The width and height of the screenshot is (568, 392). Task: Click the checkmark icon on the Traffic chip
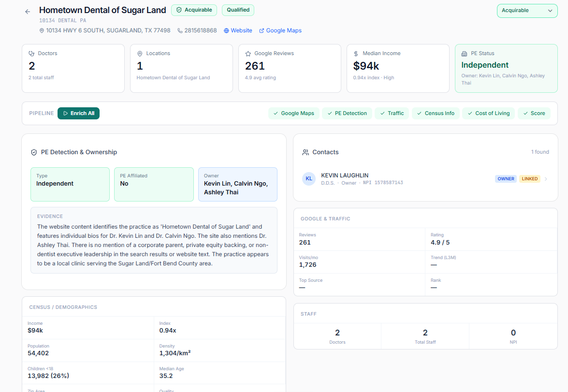click(382, 114)
